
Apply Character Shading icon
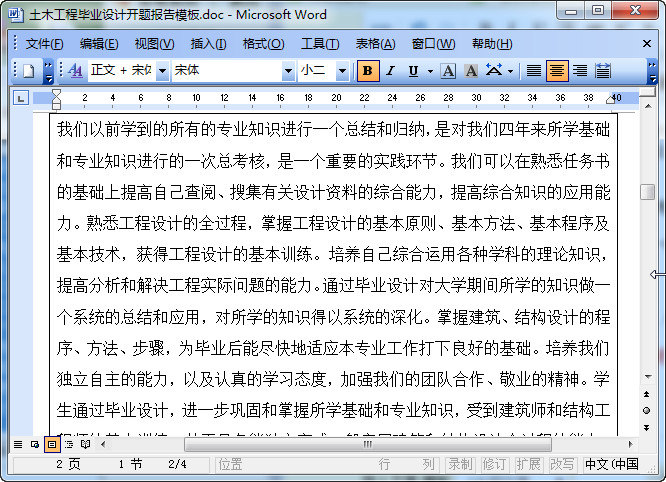471,70
